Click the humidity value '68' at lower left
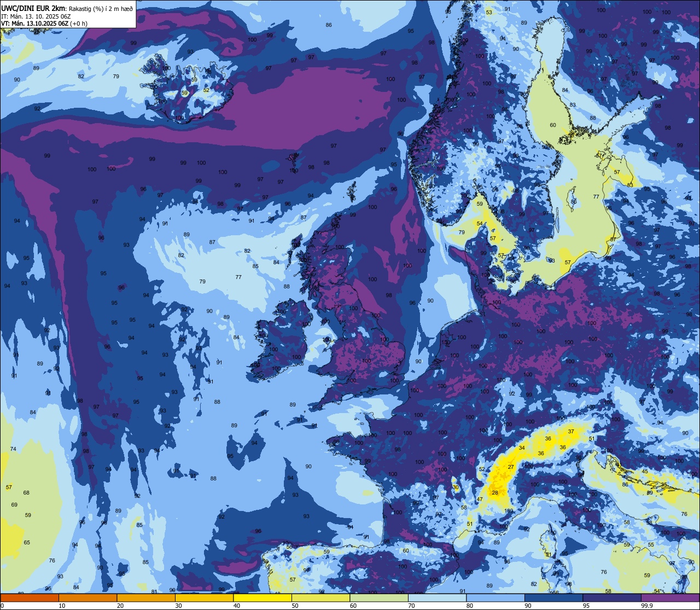The width and height of the screenshot is (700, 610). point(26,493)
